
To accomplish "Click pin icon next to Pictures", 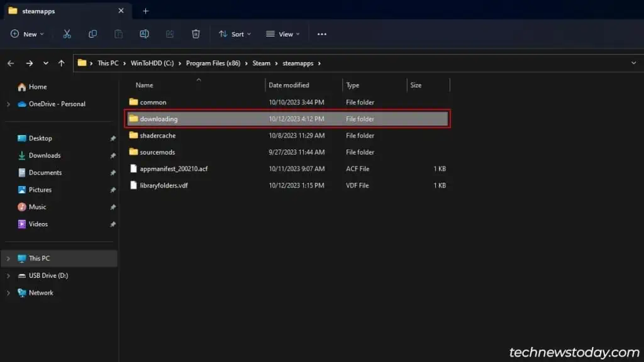I will click(x=113, y=190).
